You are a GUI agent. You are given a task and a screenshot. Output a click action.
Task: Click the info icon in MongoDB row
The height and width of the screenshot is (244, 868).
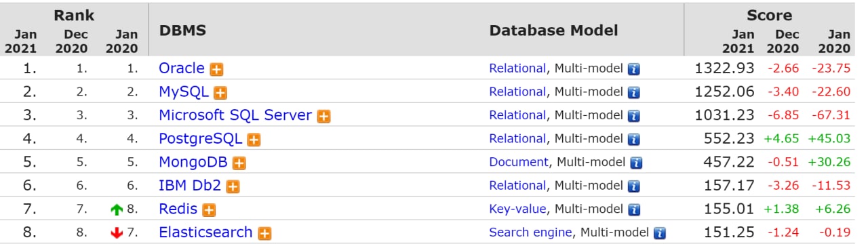point(636,163)
